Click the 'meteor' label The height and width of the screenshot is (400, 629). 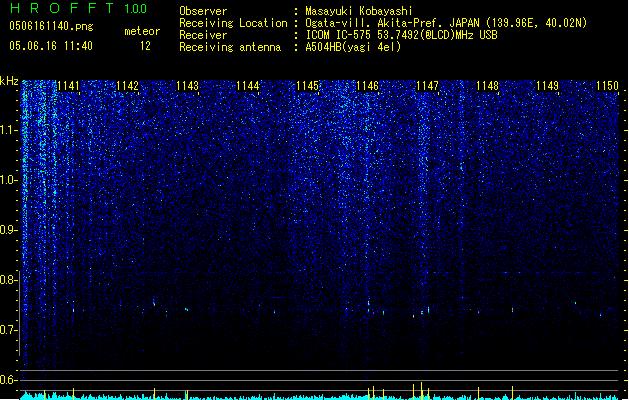point(142,31)
